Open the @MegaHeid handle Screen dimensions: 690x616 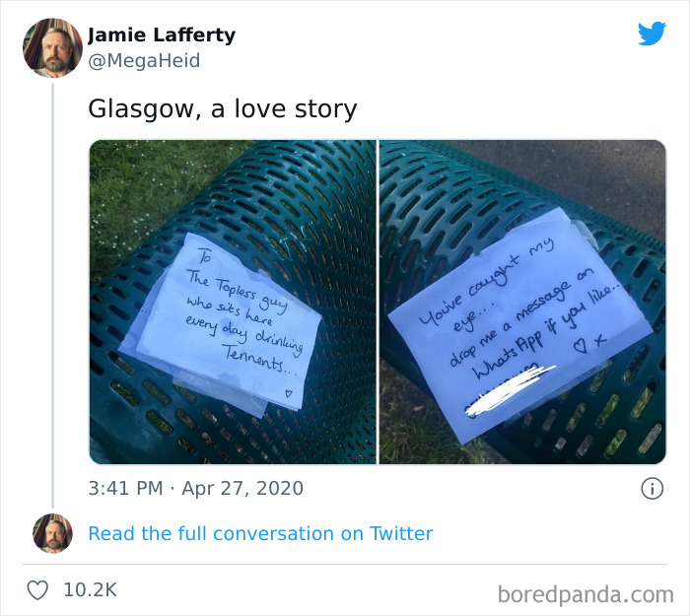tap(144, 60)
